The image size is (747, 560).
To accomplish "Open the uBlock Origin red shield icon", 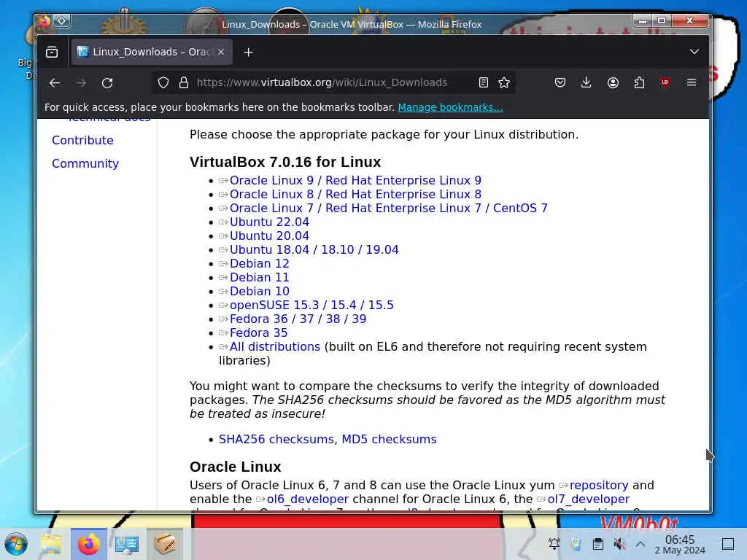I will (x=665, y=82).
